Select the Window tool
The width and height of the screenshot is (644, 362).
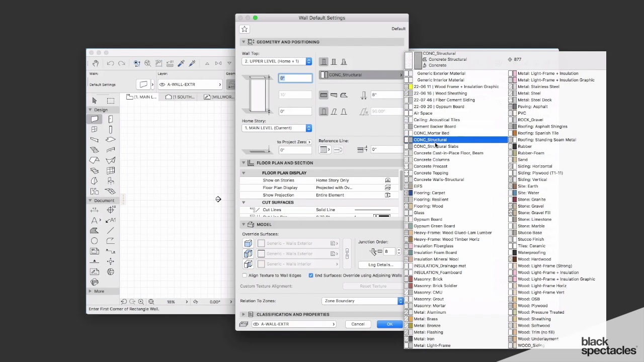click(95, 129)
